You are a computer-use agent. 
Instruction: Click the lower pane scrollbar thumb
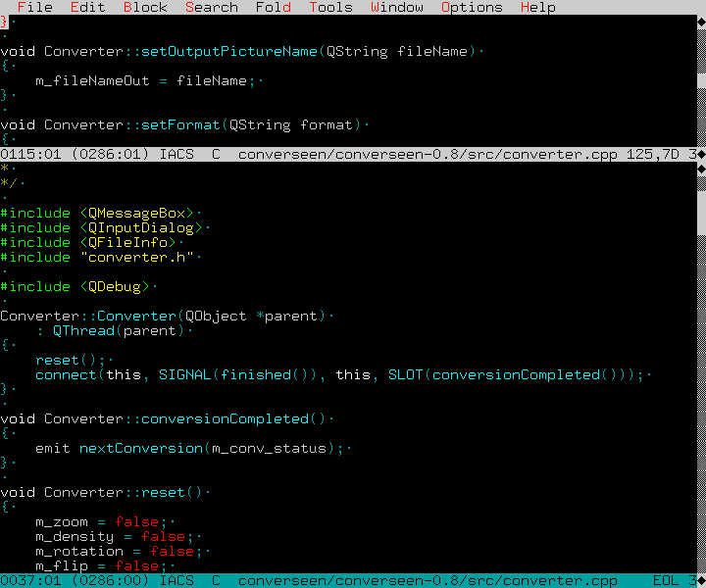click(x=701, y=213)
